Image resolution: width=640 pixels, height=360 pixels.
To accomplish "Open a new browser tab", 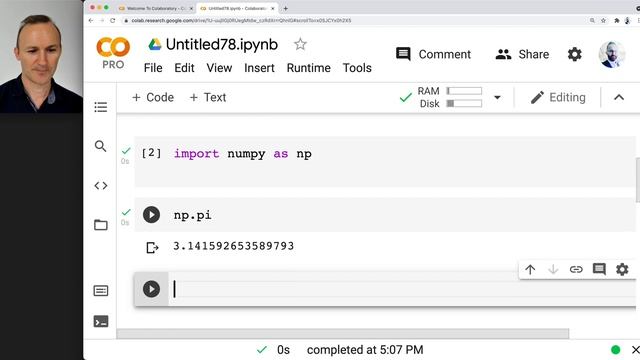I will point(285,8).
